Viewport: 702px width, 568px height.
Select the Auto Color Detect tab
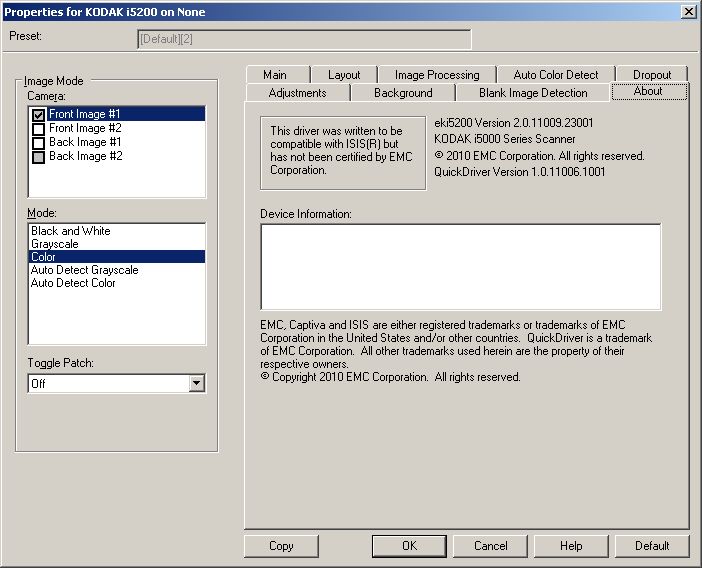(x=556, y=75)
